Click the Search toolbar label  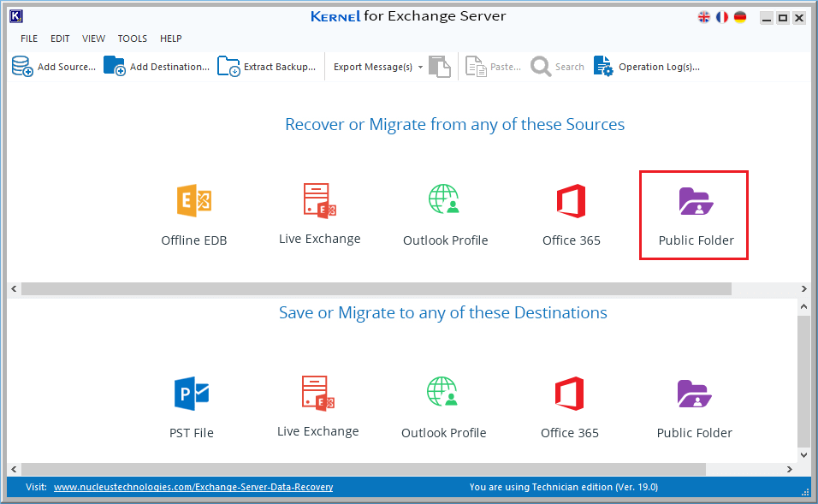[x=570, y=67]
